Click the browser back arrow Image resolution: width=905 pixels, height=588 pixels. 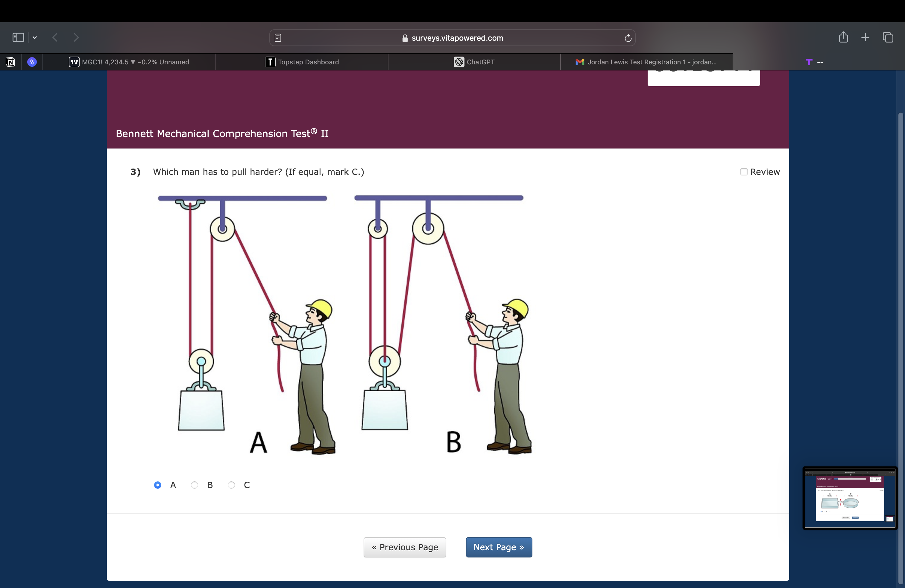55,37
